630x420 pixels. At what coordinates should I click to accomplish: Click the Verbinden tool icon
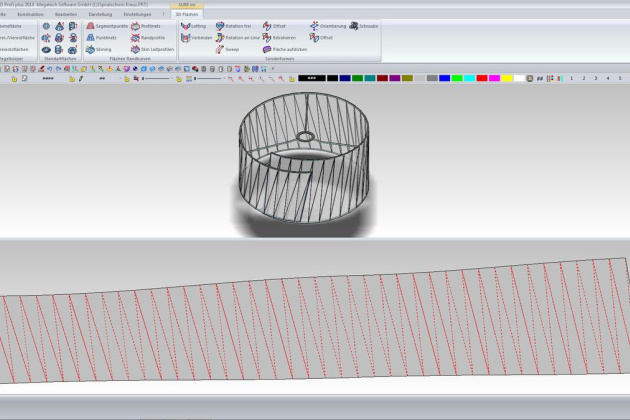point(192,37)
